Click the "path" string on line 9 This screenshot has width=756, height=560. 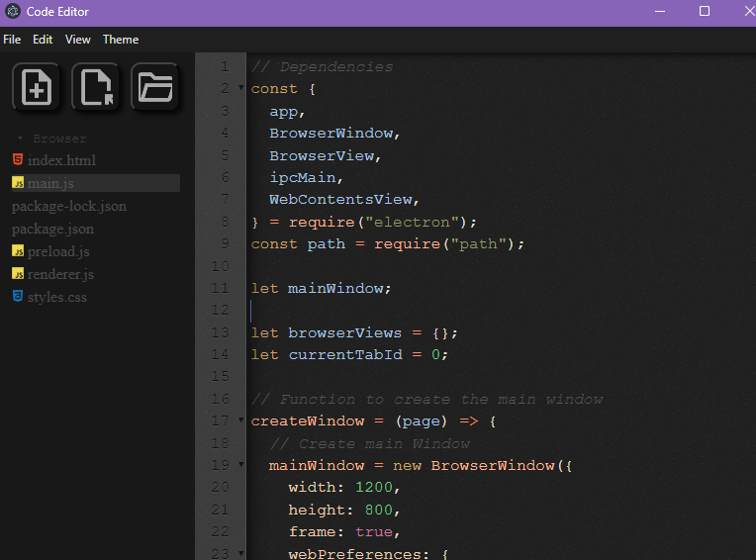pos(478,244)
